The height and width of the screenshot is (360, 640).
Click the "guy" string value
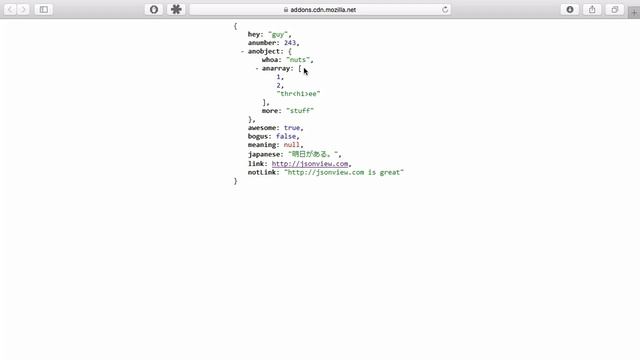278,34
